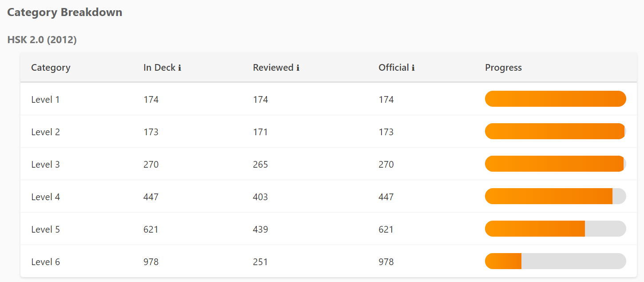The width and height of the screenshot is (644, 282).
Task: Click the Level 1 progress bar
Action: coord(555,99)
